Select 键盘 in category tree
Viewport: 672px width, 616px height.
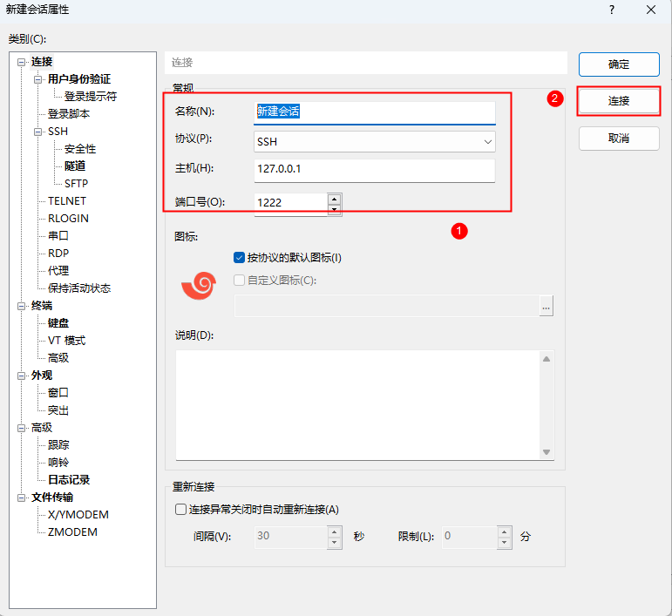(x=58, y=323)
